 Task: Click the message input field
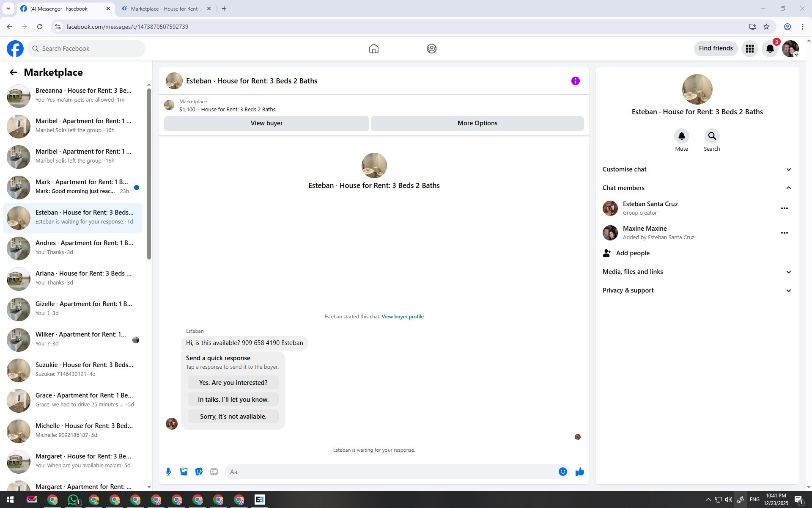[x=391, y=472]
